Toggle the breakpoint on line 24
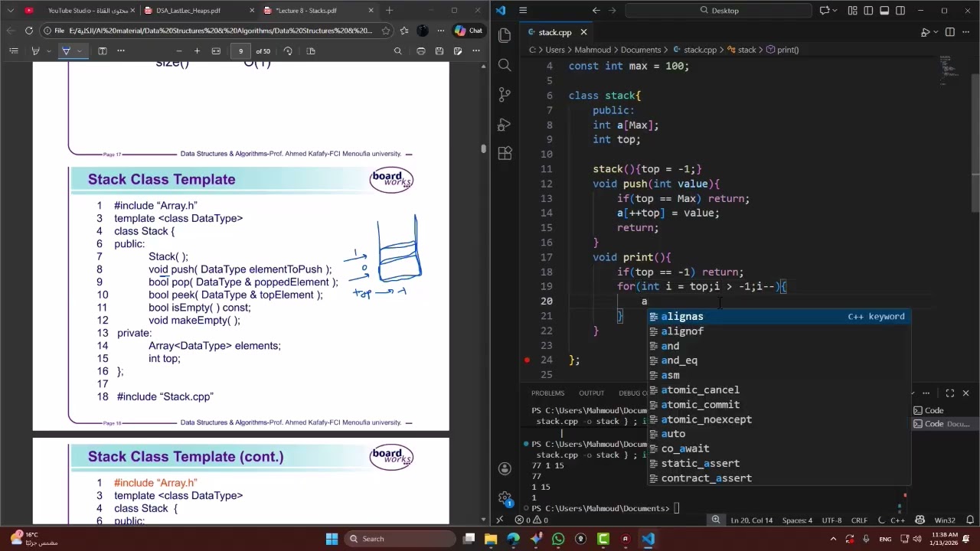 click(527, 360)
